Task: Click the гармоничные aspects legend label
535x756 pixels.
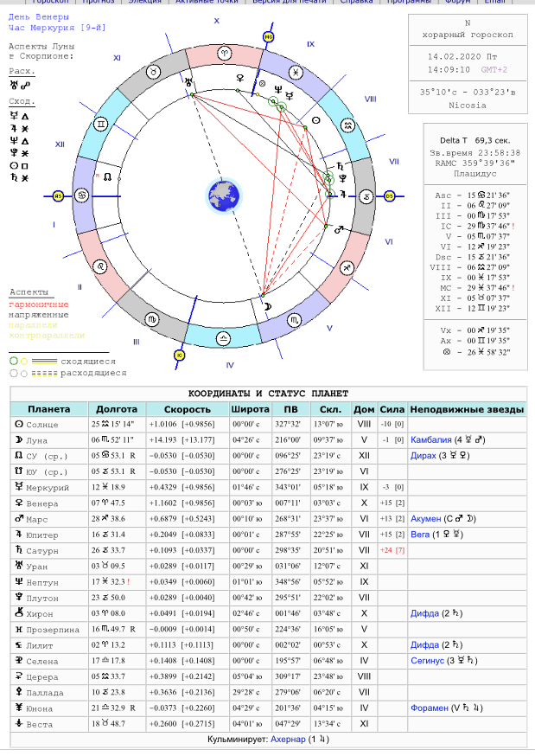Action: coord(39,304)
